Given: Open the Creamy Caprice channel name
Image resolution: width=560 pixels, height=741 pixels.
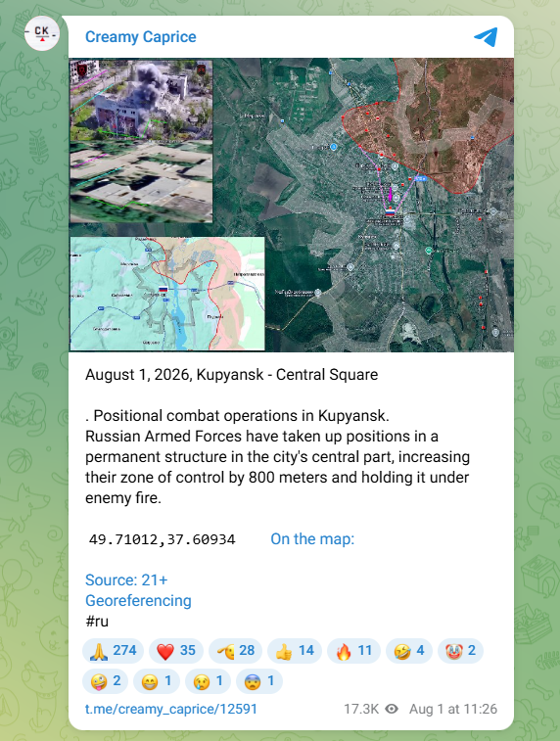Looking at the screenshot, I should pyautogui.click(x=140, y=37).
